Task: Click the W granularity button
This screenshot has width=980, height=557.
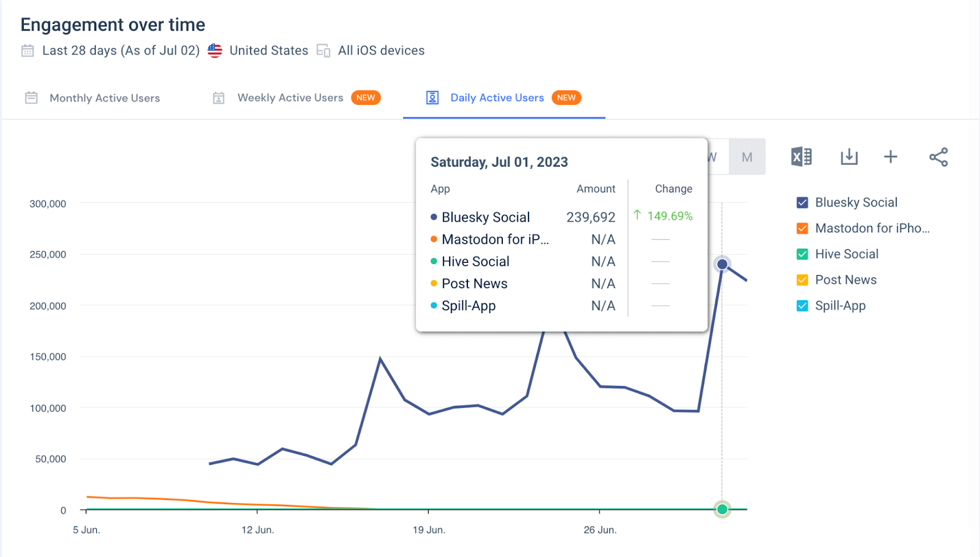Action: [x=712, y=157]
